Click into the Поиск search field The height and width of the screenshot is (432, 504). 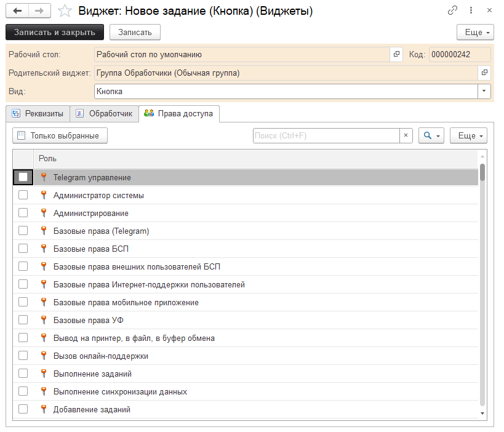[326, 135]
